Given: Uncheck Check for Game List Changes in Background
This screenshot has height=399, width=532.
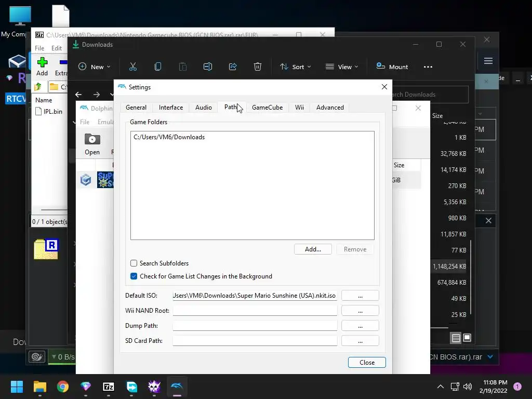Looking at the screenshot, I should (134, 276).
